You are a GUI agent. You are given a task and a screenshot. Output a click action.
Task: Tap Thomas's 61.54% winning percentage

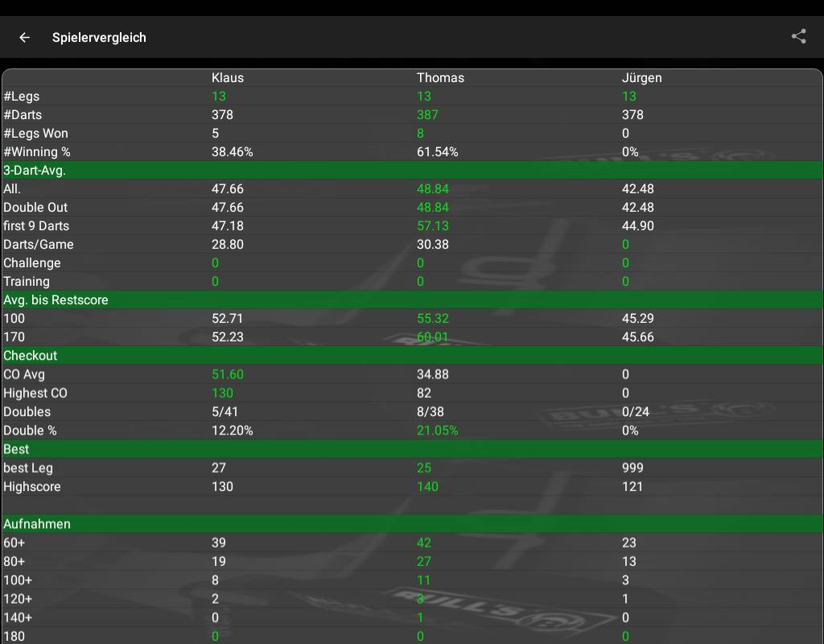click(437, 152)
